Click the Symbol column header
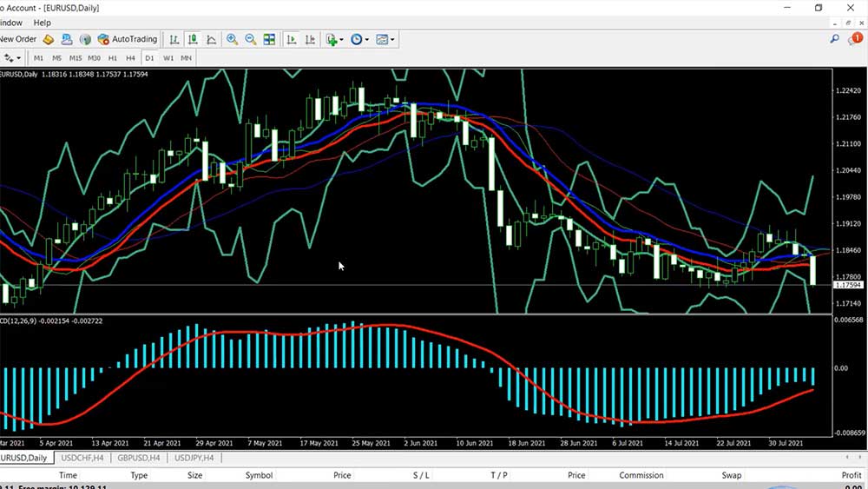This screenshot has height=489, width=868. [x=259, y=475]
